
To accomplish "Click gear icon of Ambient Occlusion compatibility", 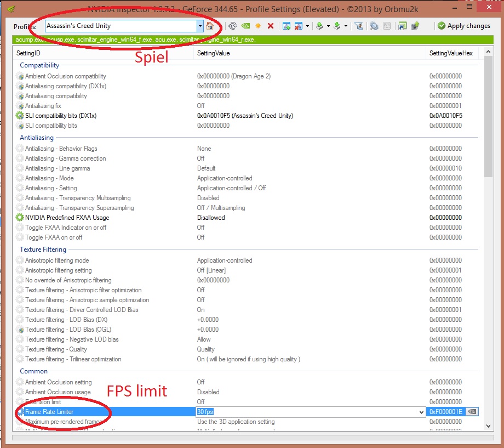I will [x=20, y=76].
